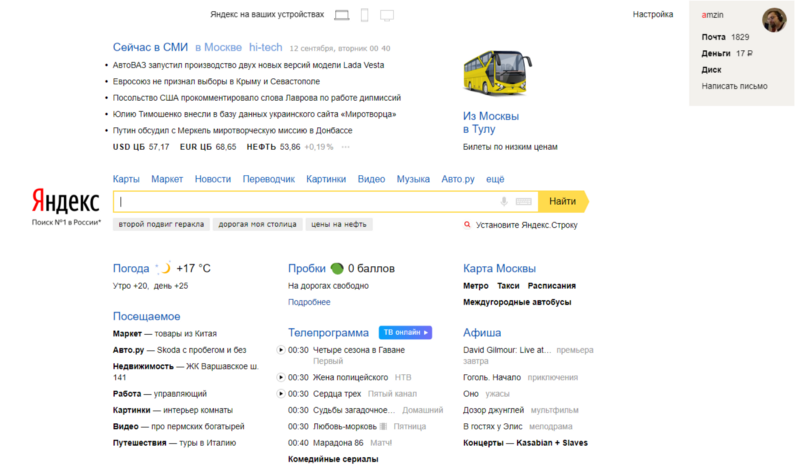Image resolution: width=800 pixels, height=467 pixels.
Task: Click Междугородные автобусы link
Action: [x=517, y=302]
